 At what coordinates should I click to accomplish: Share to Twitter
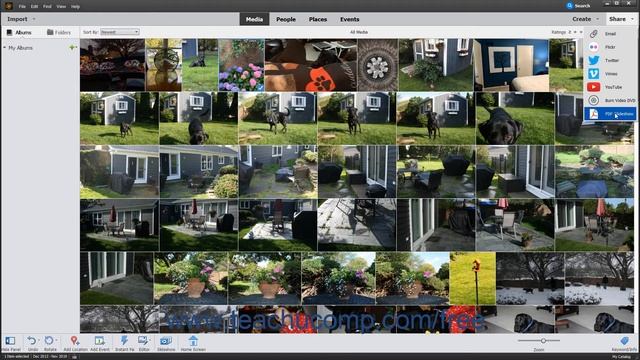tap(610, 60)
